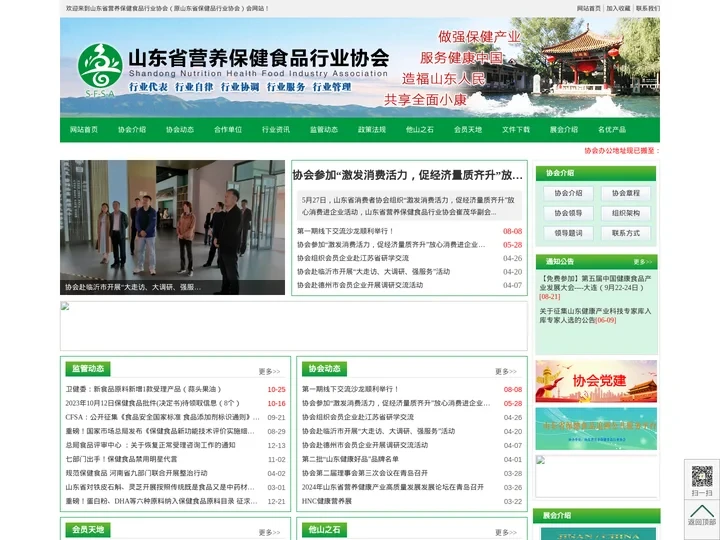
Task: Click the 他山之石 section heading tab
Action: click(324, 530)
